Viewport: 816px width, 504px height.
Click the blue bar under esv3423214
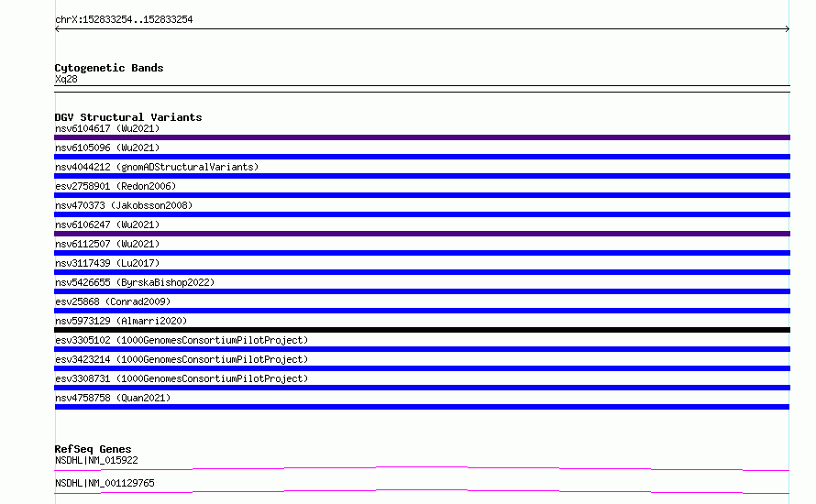point(422,368)
